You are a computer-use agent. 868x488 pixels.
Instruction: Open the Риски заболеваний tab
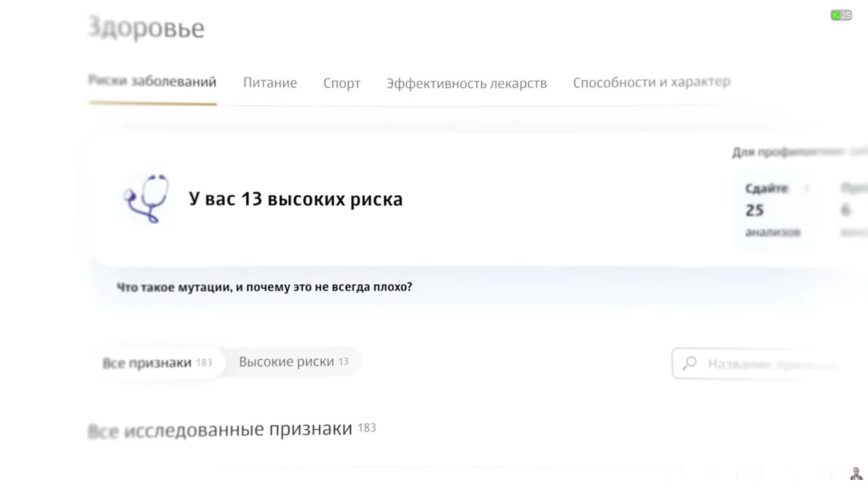point(153,82)
